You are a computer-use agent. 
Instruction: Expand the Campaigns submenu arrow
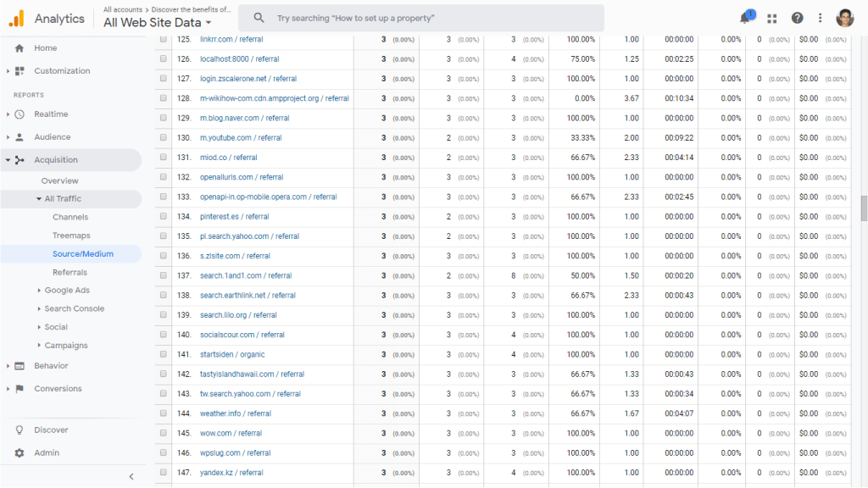[39, 346]
